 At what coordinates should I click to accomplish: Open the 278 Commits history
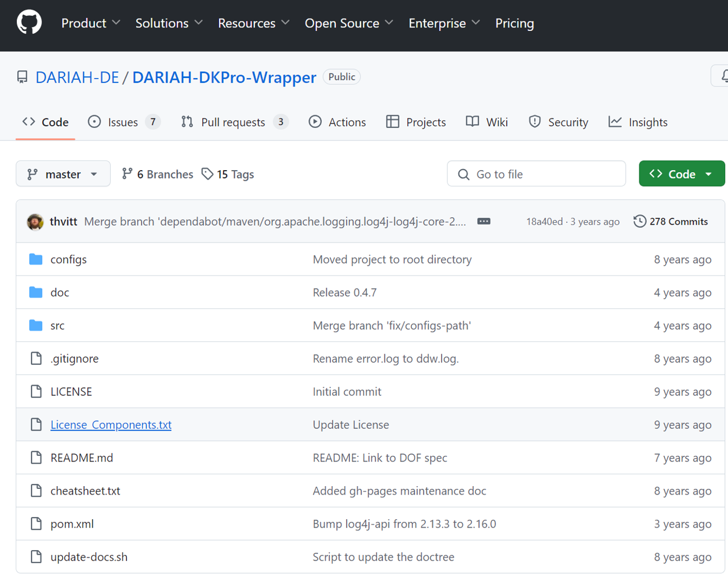click(x=671, y=222)
